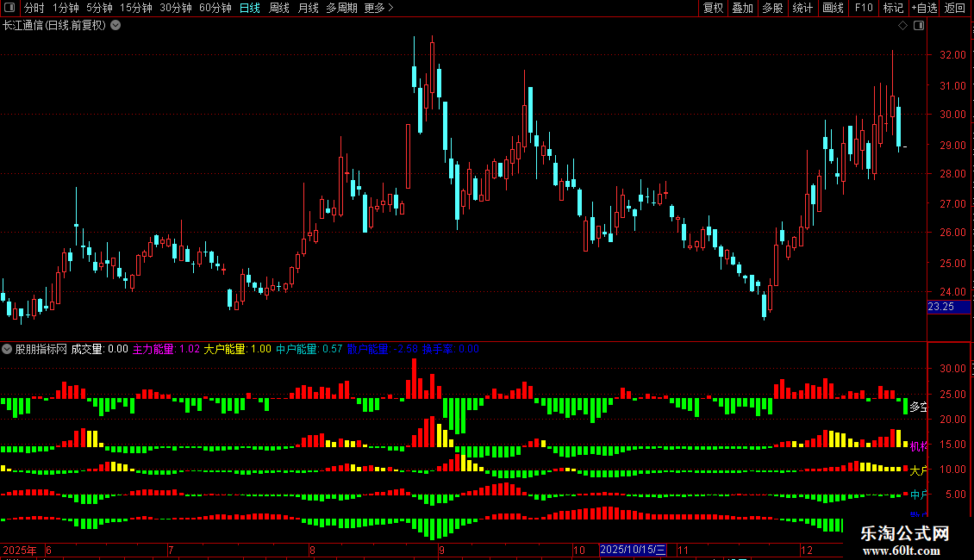Screen dimensions: 974x560
Task: Click the 成交量: 0.00 indicator label
Action: [99, 349]
